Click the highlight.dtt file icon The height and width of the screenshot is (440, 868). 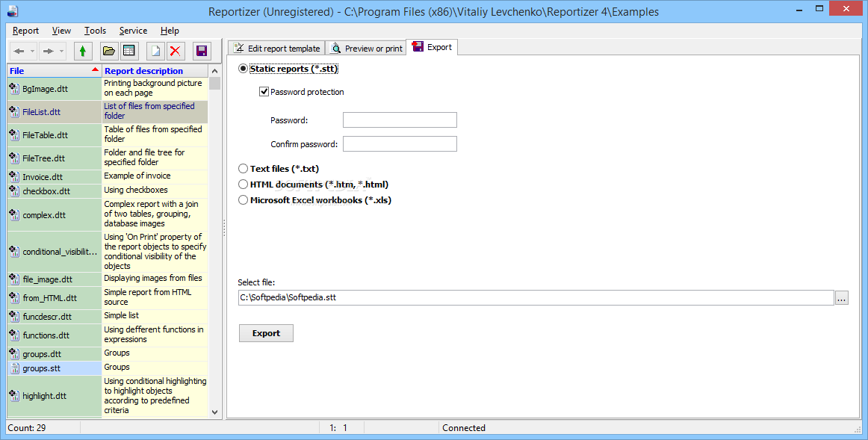tap(14, 396)
